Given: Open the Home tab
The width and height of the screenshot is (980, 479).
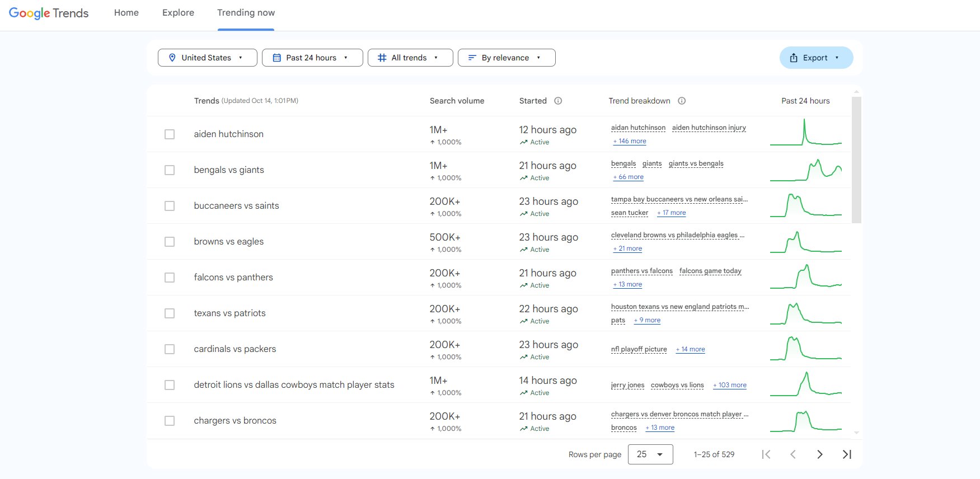Looking at the screenshot, I should coord(126,13).
